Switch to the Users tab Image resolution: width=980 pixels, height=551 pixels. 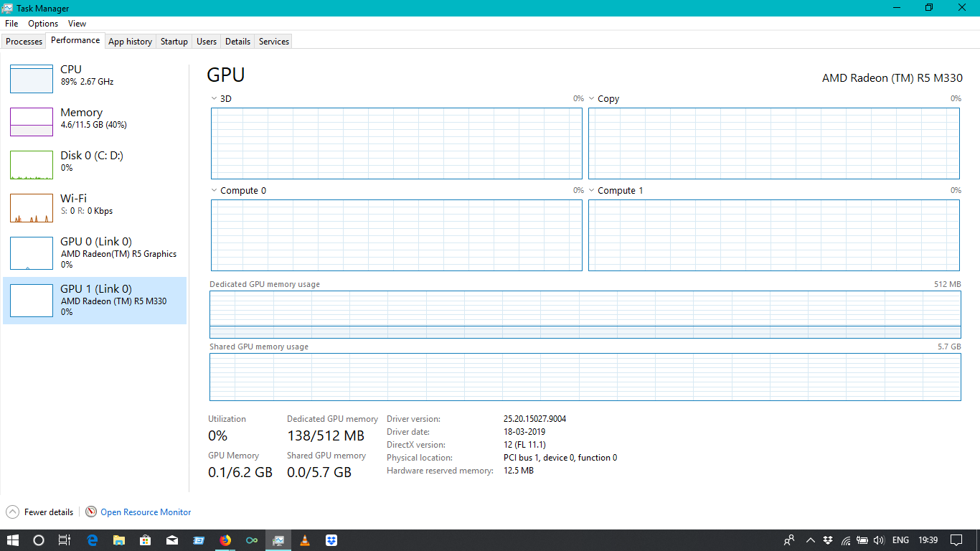(x=207, y=42)
